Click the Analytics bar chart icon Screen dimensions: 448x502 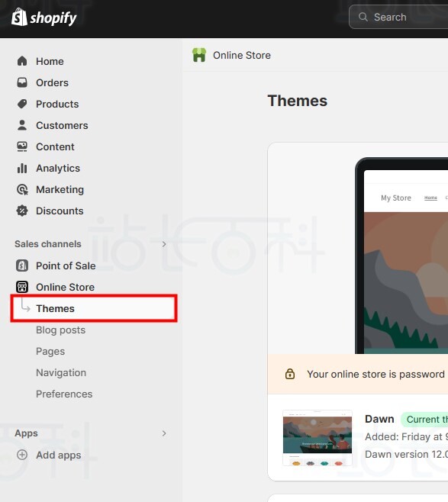point(22,168)
